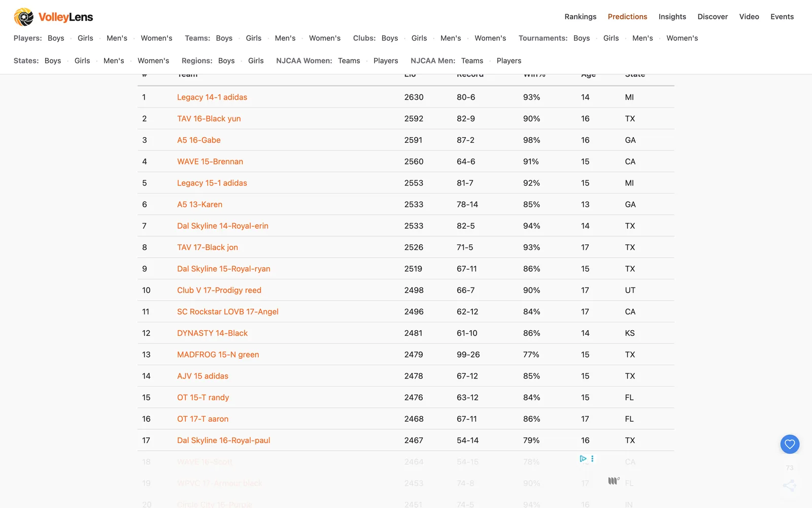Image resolution: width=812 pixels, height=508 pixels.
Task: Select Discover in the top navigation
Action: [x=713, y=17]
